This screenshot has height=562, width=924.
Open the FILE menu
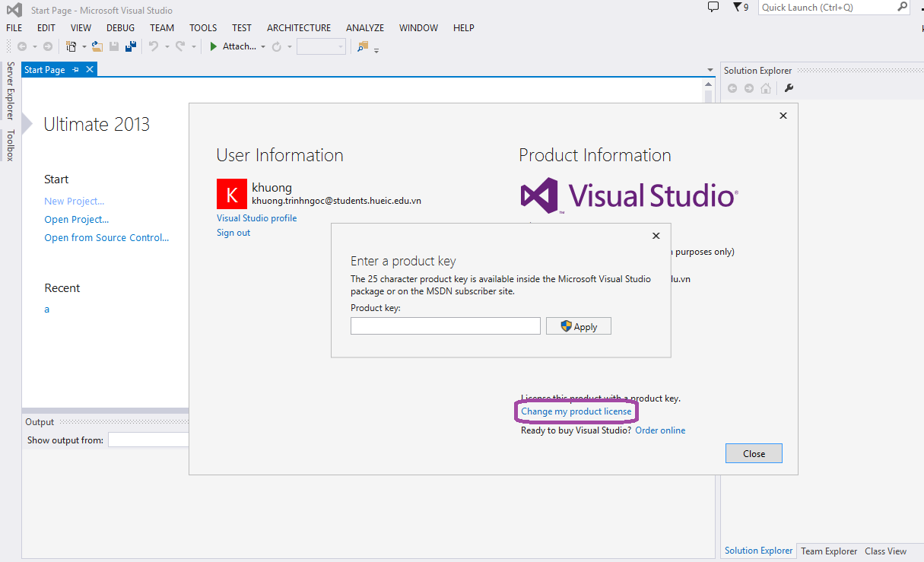click(14, 28)
